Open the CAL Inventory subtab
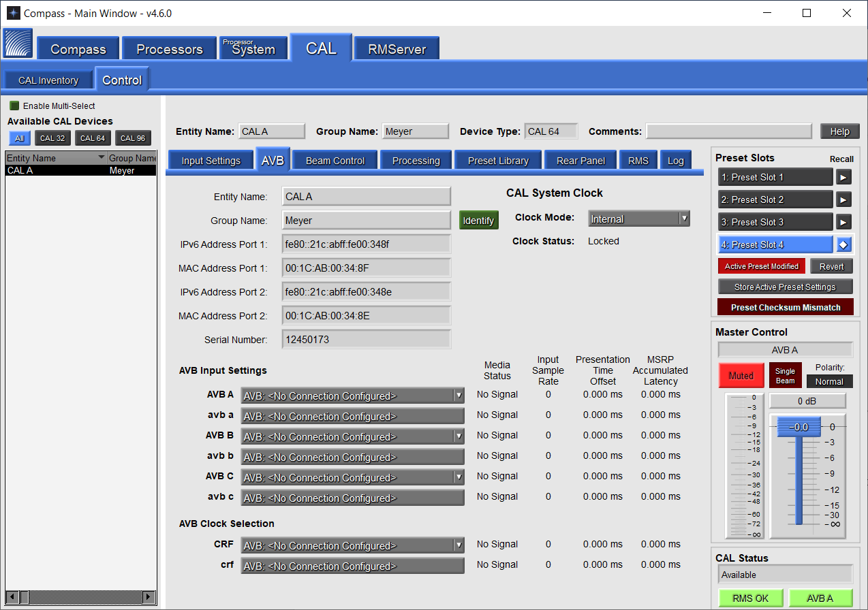The width and height of the screenshot is (868, 610). [x=48, y=80]
